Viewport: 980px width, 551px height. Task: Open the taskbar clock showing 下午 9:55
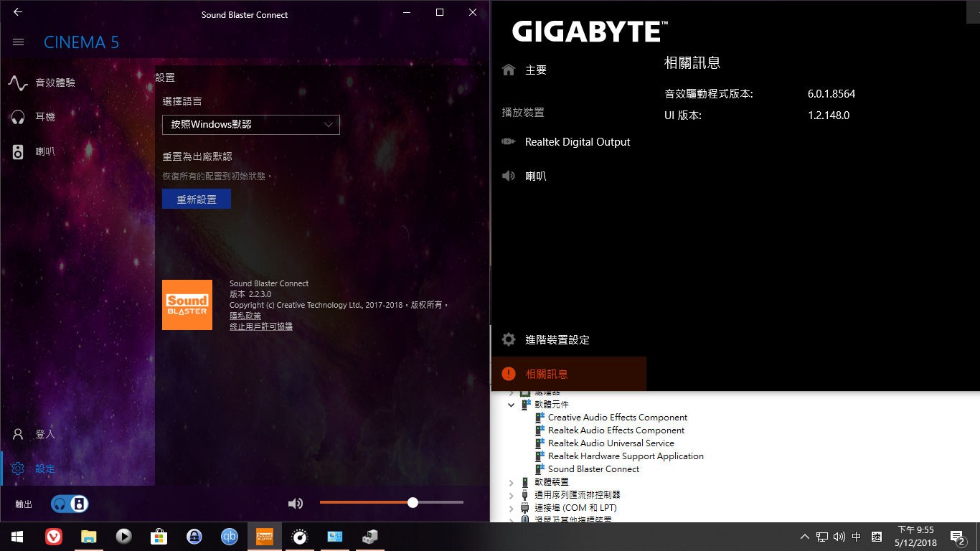[x=916, y=537]
